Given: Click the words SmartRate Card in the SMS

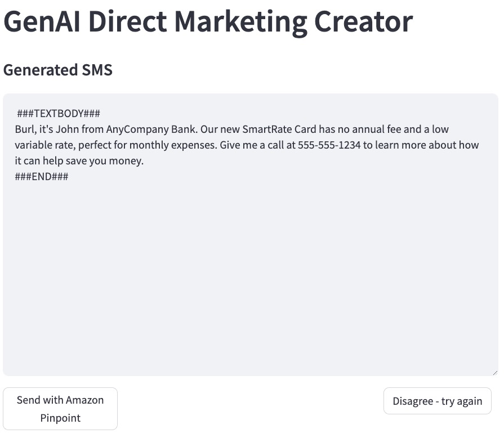Looking at the screenshot, I should 279,129.
